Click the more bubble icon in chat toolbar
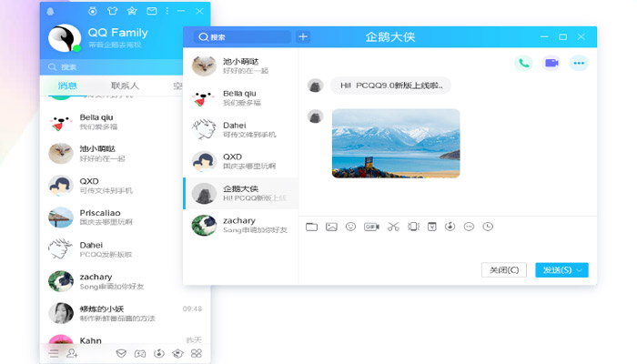 [469, 227]
